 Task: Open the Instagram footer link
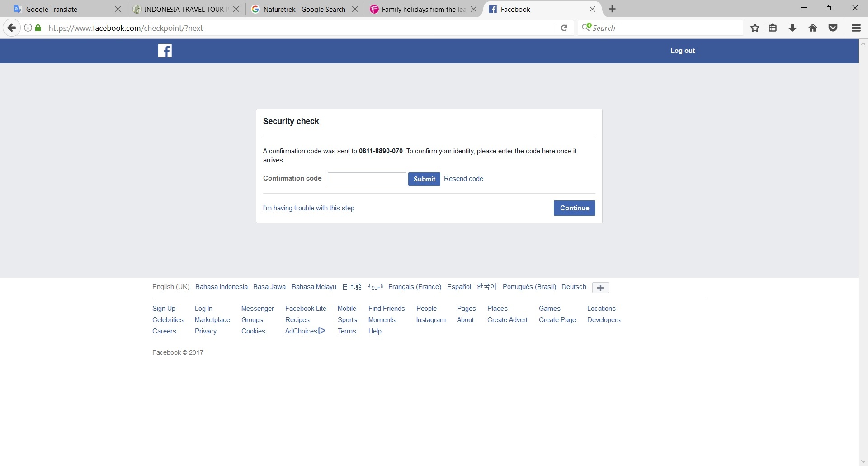(431, 320)
